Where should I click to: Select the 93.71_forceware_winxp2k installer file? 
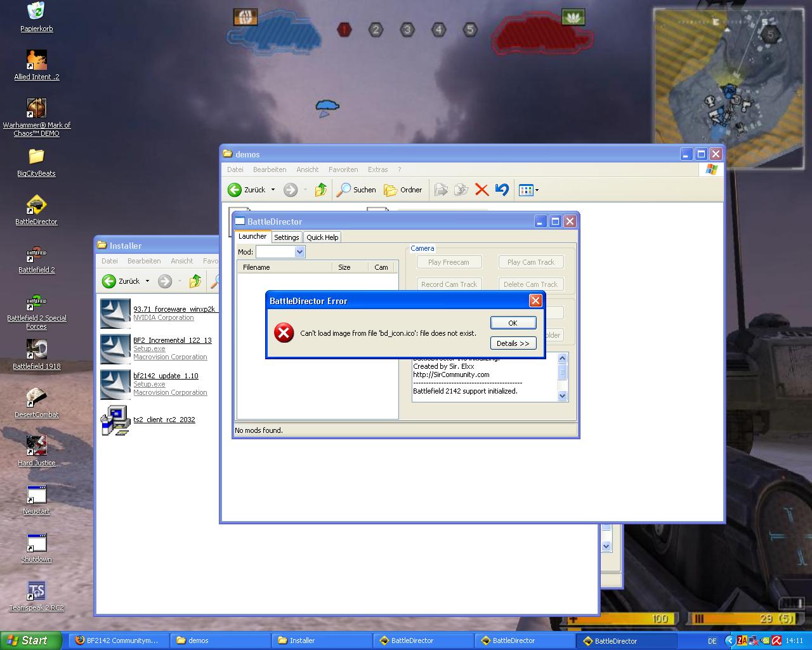pos(159,313)
